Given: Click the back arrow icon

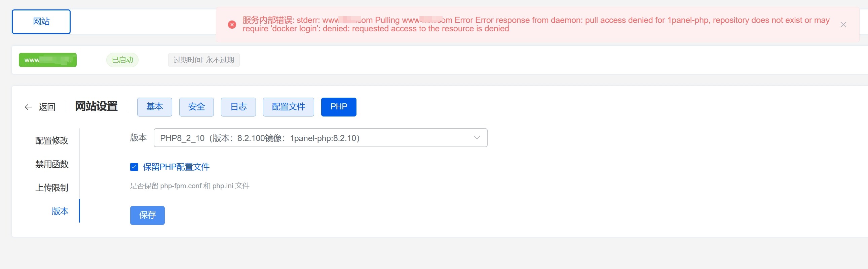Looking at the screenshot, I should tap(28, 107).
